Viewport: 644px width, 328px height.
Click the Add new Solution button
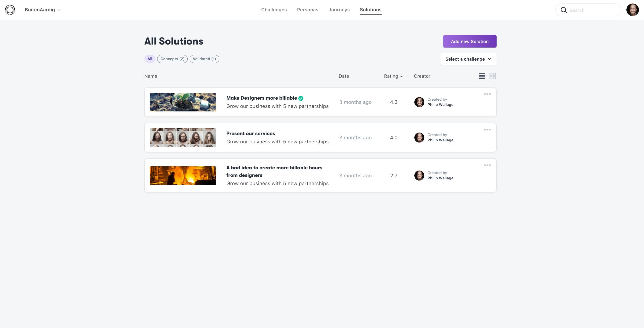pos(470,42)
